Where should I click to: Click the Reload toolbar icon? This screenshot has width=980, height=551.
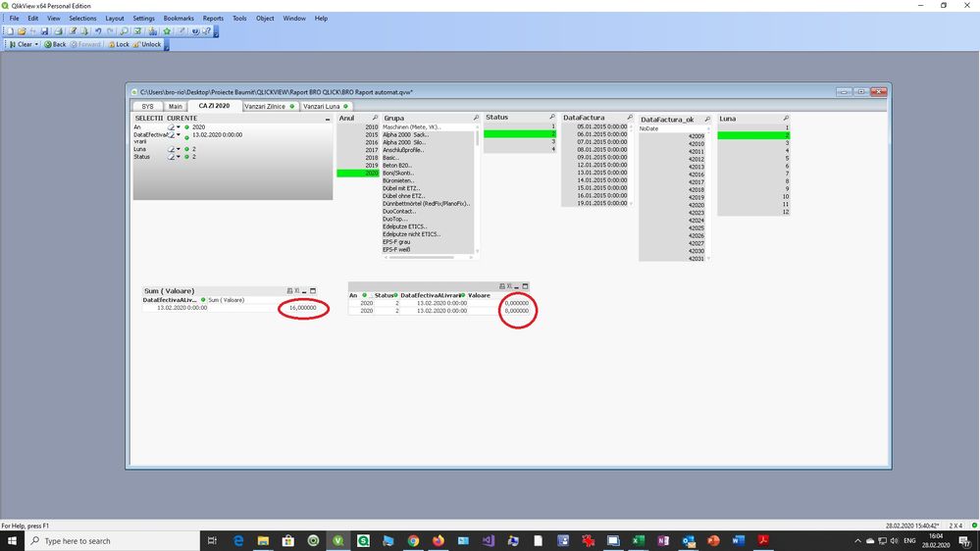84,30
